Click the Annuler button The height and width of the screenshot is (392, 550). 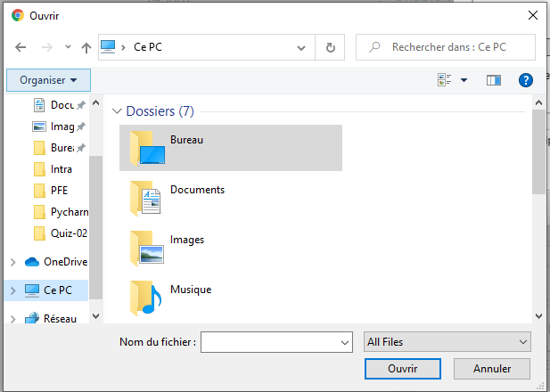[x=492, y=368]
